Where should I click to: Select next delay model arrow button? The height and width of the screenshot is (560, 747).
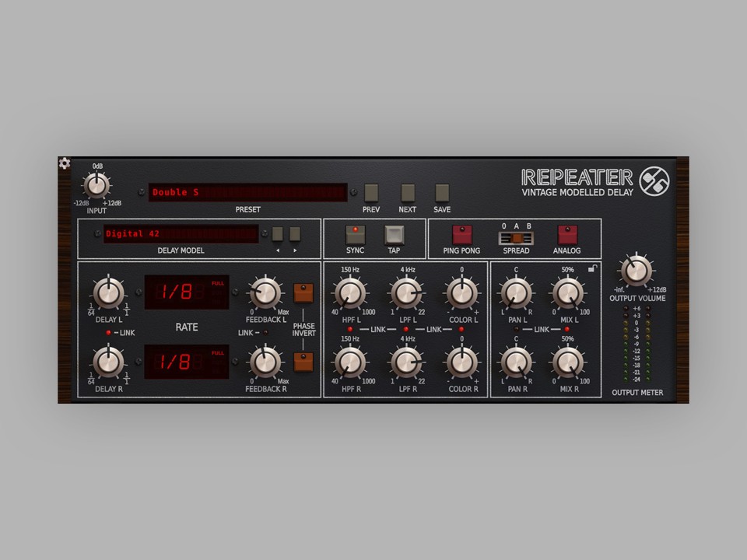(x=295, y=234)
